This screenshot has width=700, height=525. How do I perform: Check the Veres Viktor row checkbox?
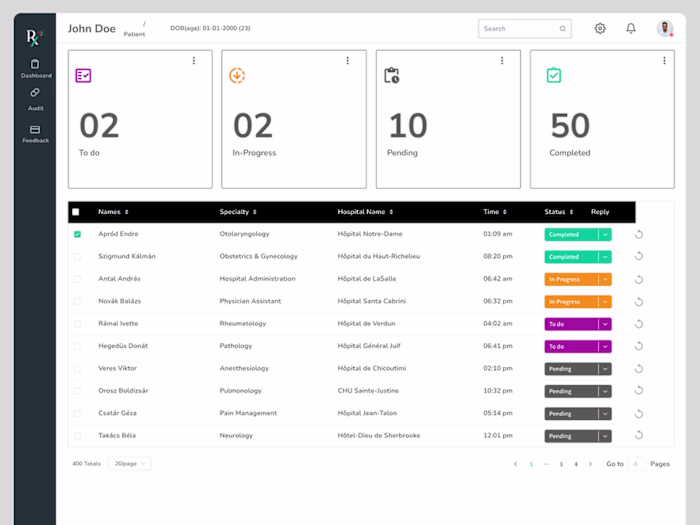point(77,369)
